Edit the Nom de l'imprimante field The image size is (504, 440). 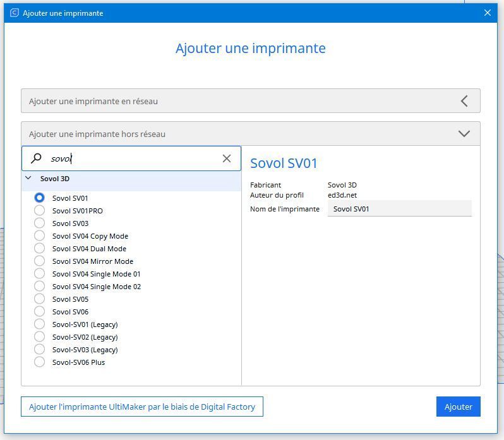pyautogui.click(x=399, y=209)
